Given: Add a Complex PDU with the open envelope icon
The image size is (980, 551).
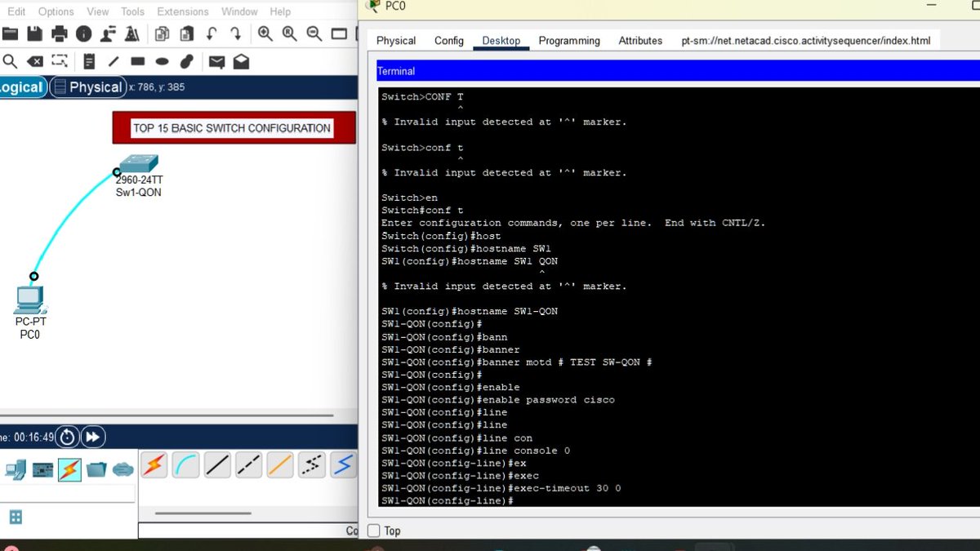Looking at the screenshot, I should pos(241,61).
